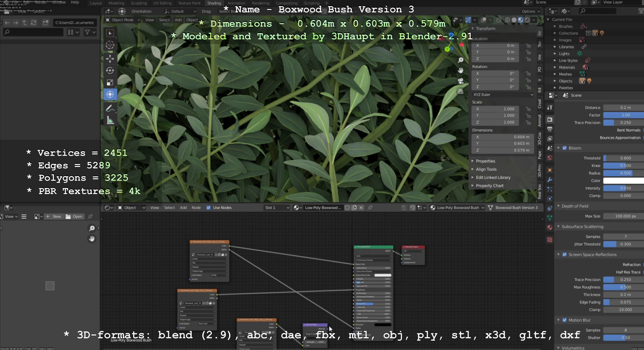The width and height of the screenshot is (644, 350).
Task: Open the Property Chart panel
Action: pyautogui.click(x=489, y=186)
